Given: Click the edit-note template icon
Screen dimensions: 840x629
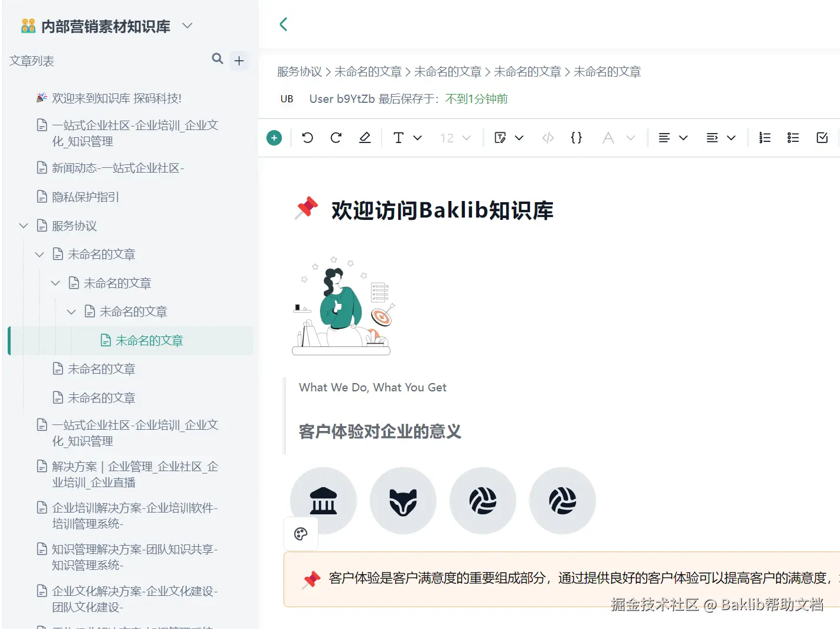Looking at the screenshot, I should (x=500, y=138).
